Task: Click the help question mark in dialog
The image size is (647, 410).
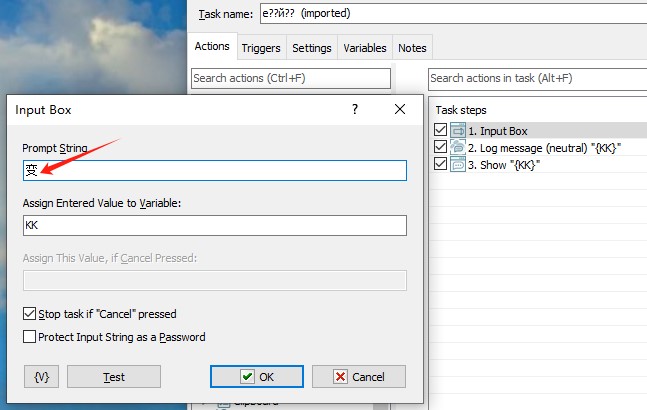Action: tap(355, 110)
